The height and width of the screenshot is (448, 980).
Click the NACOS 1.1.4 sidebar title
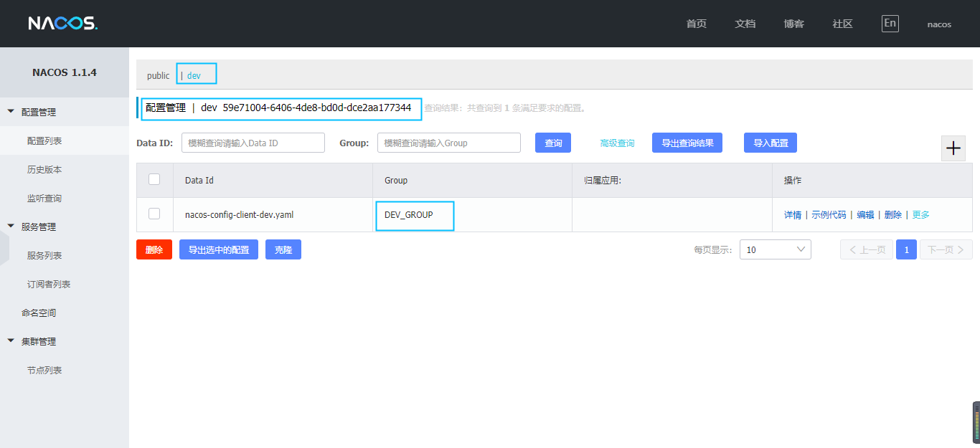(65, 72)
